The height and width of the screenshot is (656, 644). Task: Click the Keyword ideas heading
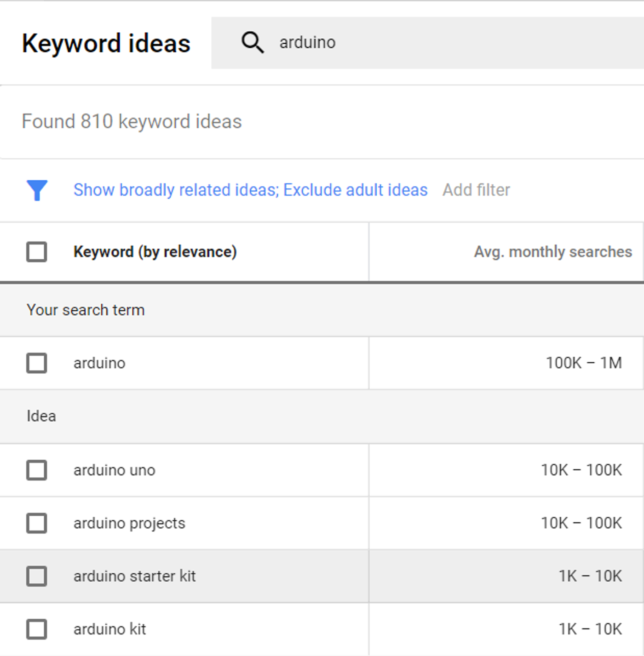(x=106, y=44)
